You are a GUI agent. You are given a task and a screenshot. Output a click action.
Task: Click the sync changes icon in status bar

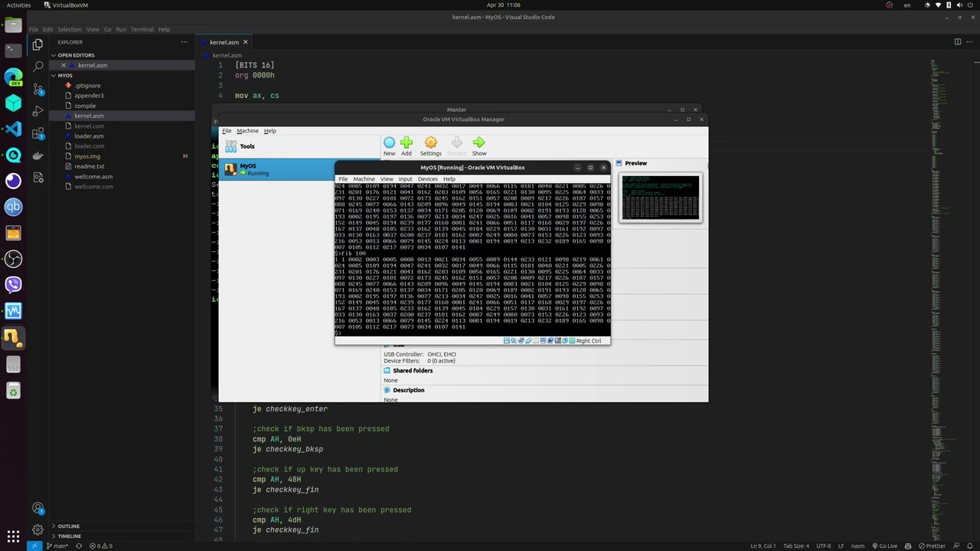78,546
